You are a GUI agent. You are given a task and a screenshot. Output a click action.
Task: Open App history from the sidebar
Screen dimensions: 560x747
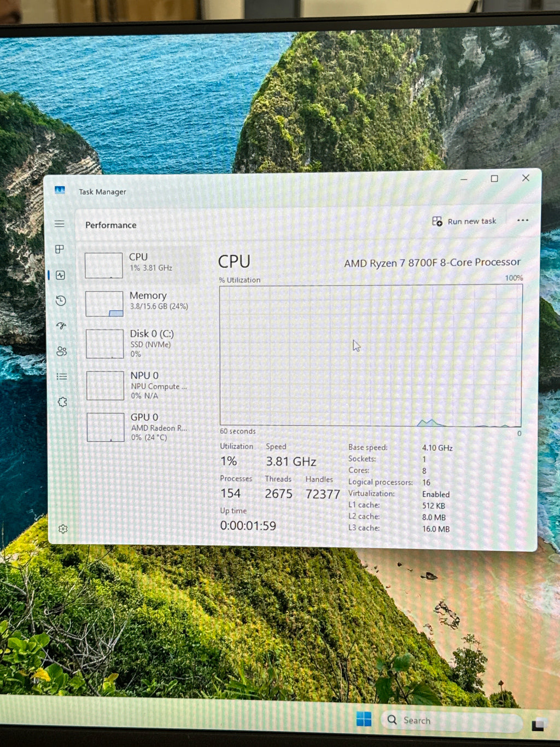(61, 300)
